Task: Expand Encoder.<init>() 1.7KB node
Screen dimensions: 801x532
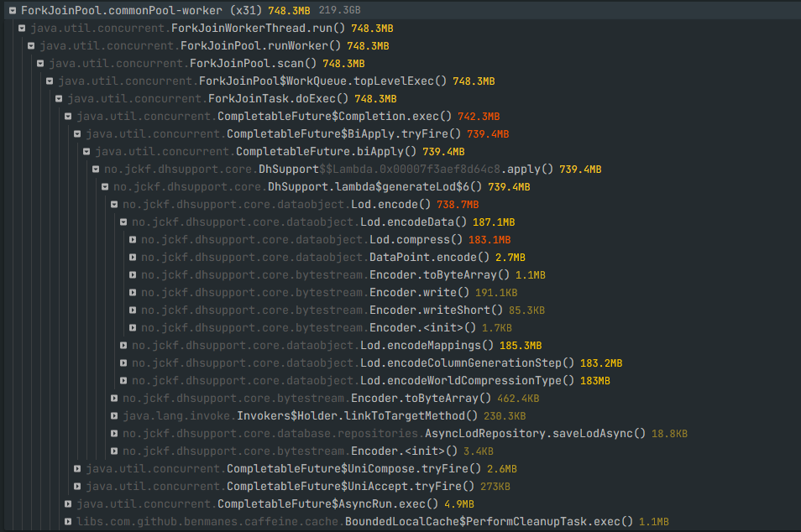Action: 132,328
